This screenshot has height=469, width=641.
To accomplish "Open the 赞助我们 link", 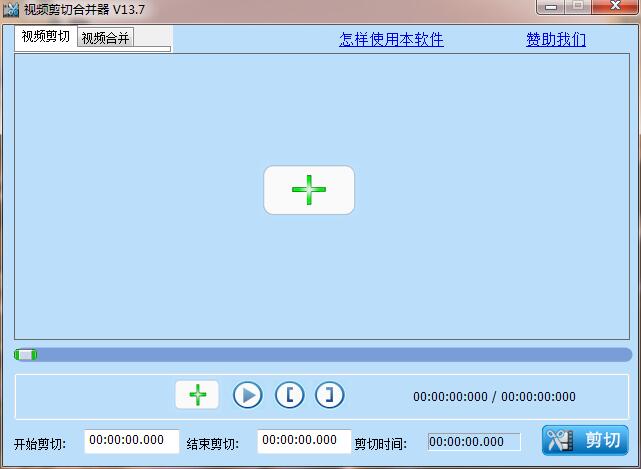I will point(556,40).
